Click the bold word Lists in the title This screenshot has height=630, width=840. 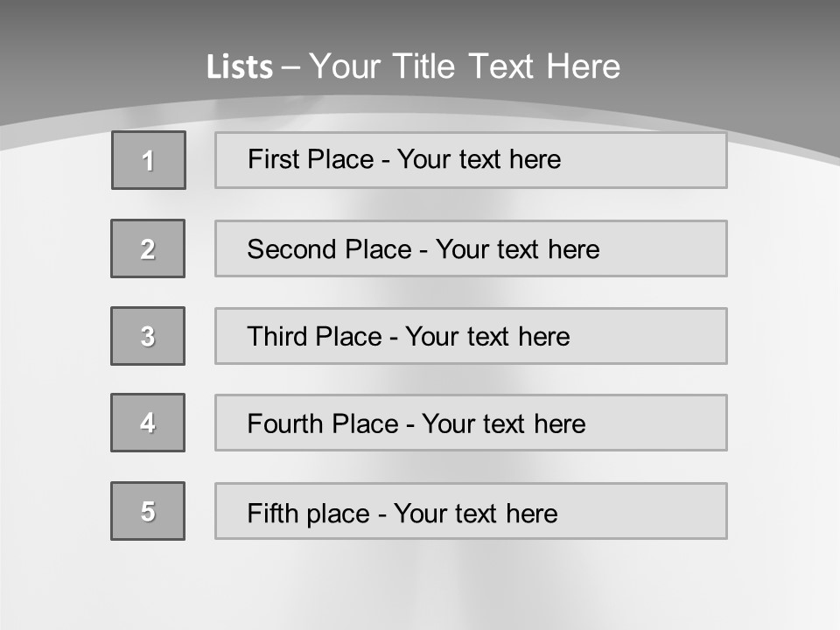pyautogui.click(x=240, y=67)
